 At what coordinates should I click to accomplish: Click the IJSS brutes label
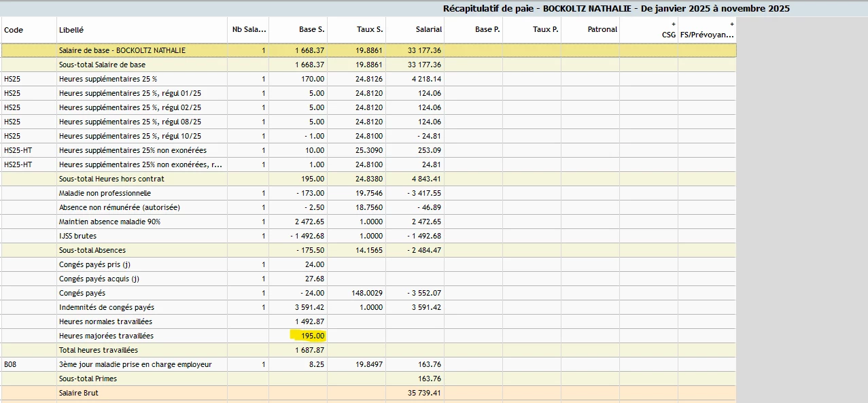(77, 236)
